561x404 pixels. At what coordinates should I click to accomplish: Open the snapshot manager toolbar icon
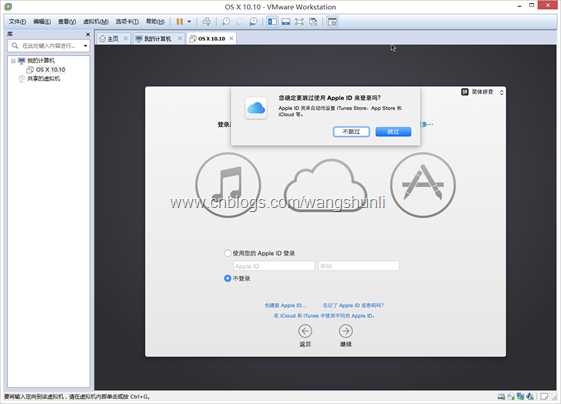(253, 21)
